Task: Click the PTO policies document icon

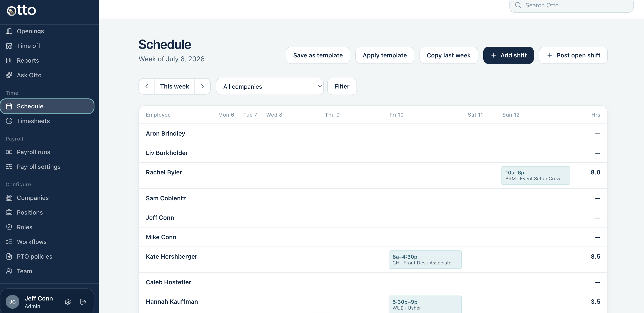Action: [9, 256]
